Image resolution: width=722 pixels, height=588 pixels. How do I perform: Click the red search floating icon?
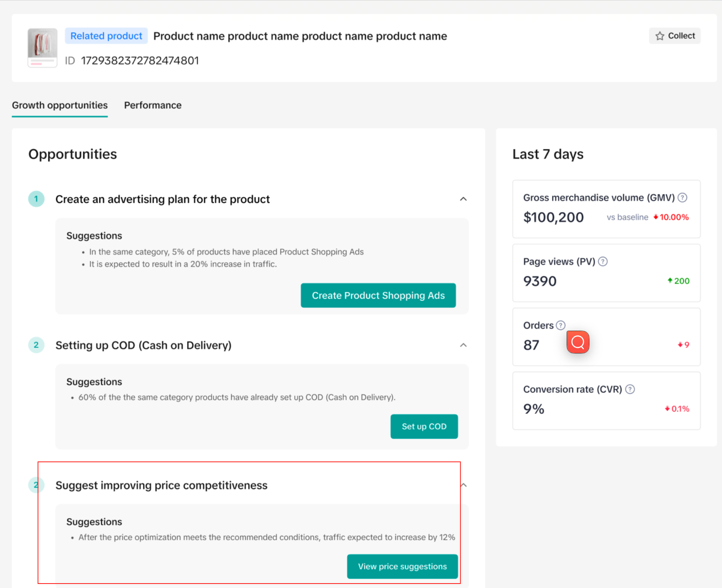coord(578,342)
